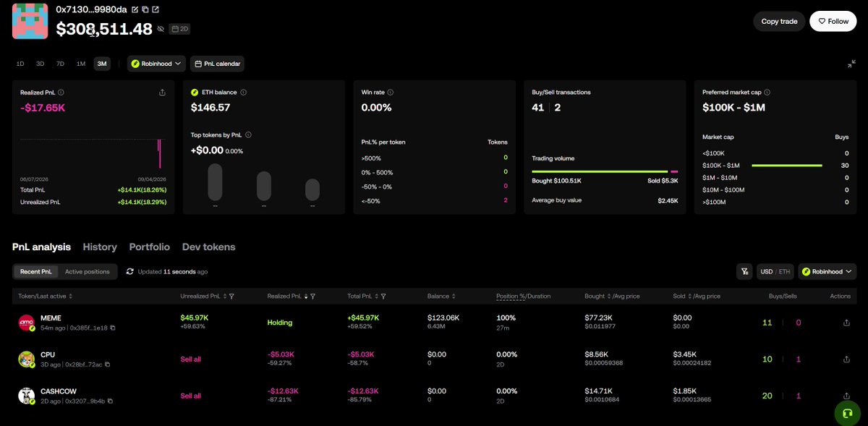
Task: Show info for Realized PnL
Action: coord(61,93)
